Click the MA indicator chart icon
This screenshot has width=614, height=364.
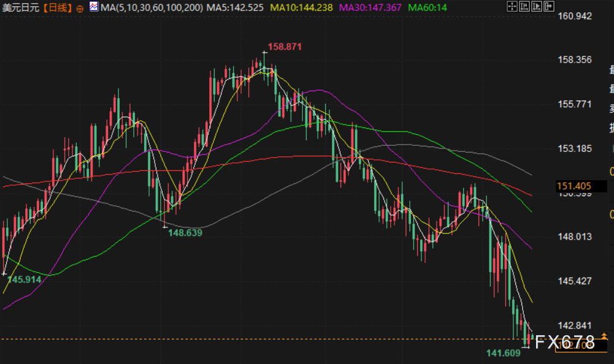93,7
